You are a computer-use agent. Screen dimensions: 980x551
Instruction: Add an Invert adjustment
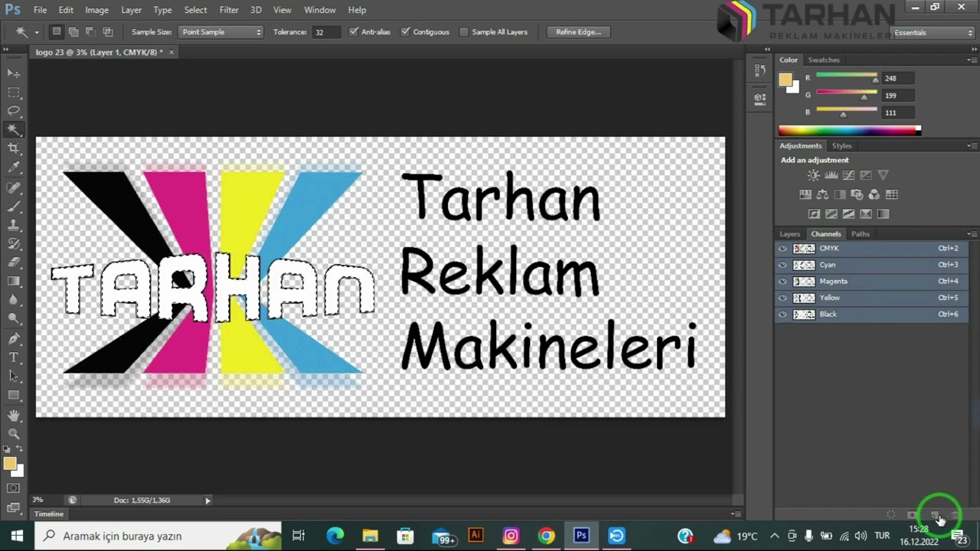(x=814, y=214)
